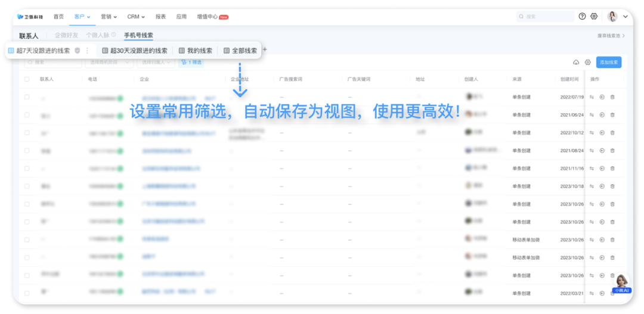Click the help question mark icon
The height and width of the screenshot is (314, 644).
582,17
